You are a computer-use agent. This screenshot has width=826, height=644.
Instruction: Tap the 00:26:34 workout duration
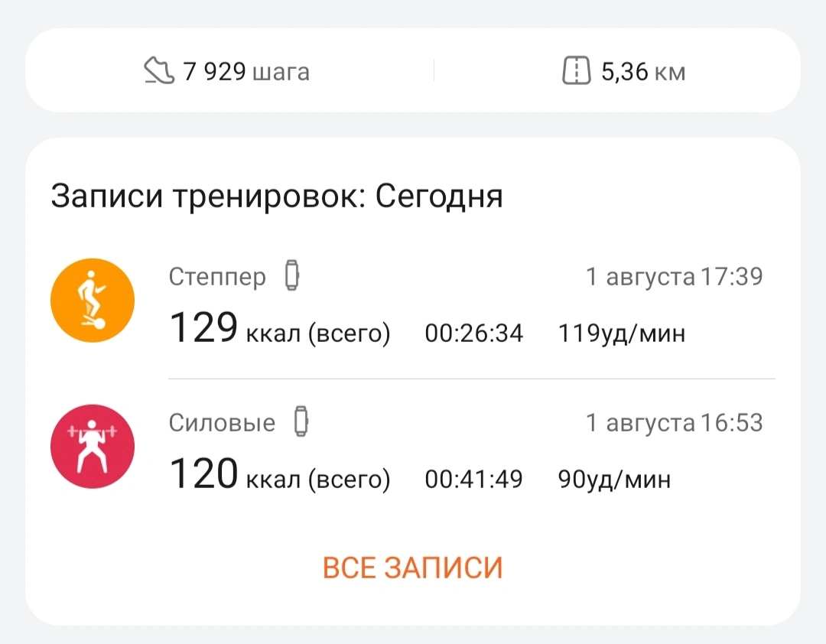click(474, 333)
